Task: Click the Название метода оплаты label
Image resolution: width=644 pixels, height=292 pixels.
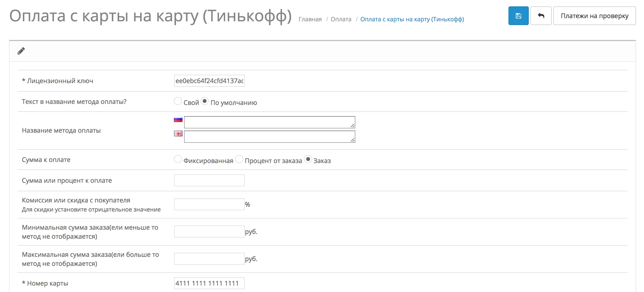Action: point(61,131)
